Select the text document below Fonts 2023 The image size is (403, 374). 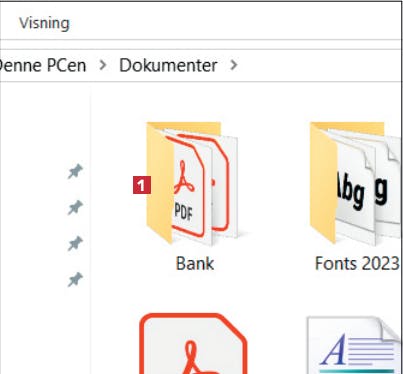pos(354,345)
